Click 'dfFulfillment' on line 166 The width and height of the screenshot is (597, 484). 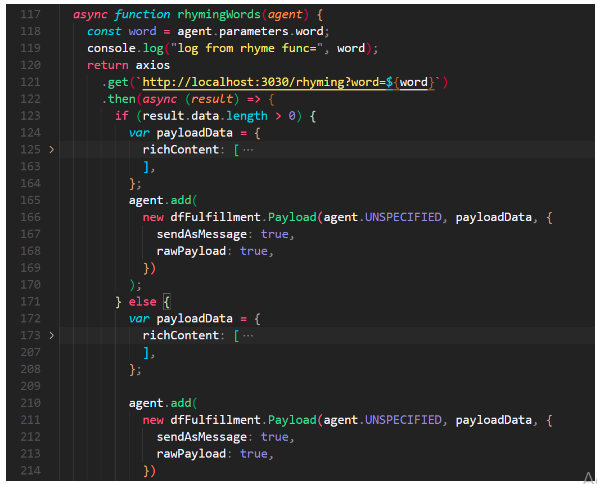tap(215, 217)
